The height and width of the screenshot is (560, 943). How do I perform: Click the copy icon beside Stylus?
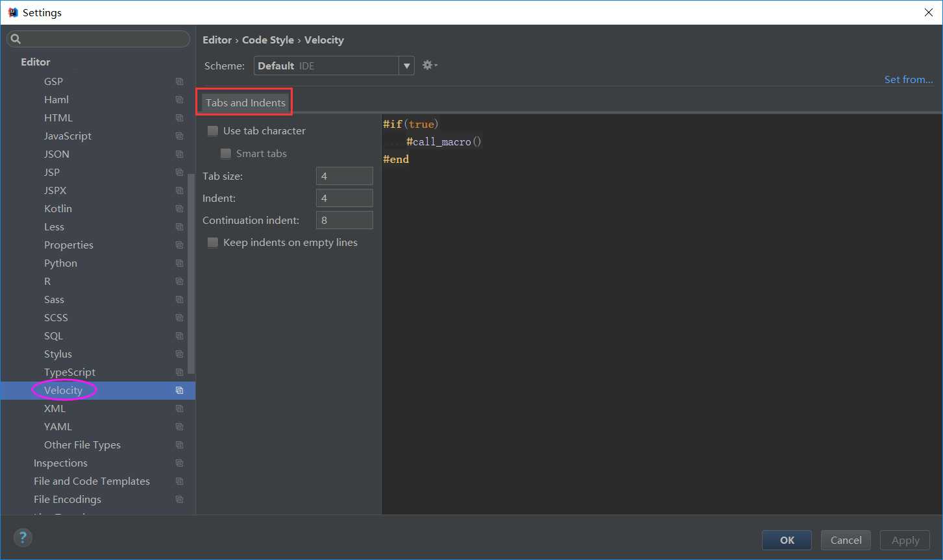pos(180,354)
